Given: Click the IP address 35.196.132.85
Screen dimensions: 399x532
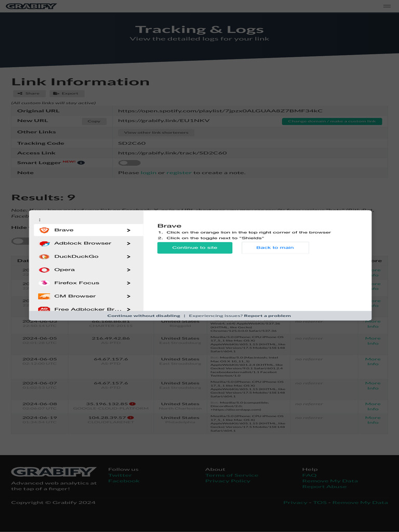Looking at the screenshot, I should coord(107,404).
